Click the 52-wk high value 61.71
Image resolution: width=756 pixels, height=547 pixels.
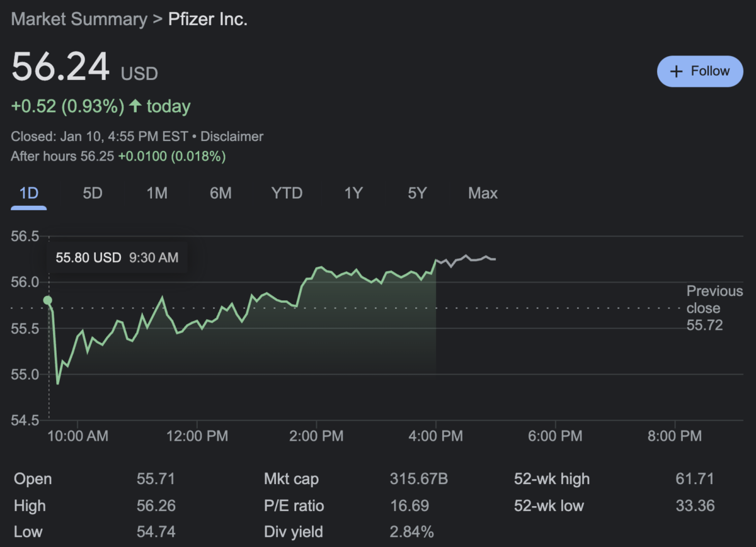coord(695,479)
